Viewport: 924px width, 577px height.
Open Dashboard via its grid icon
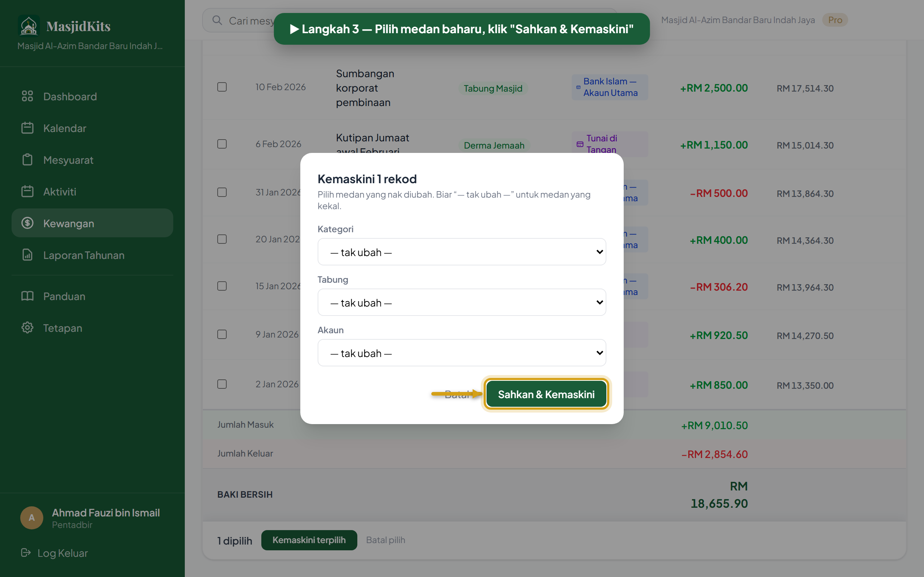27,96
